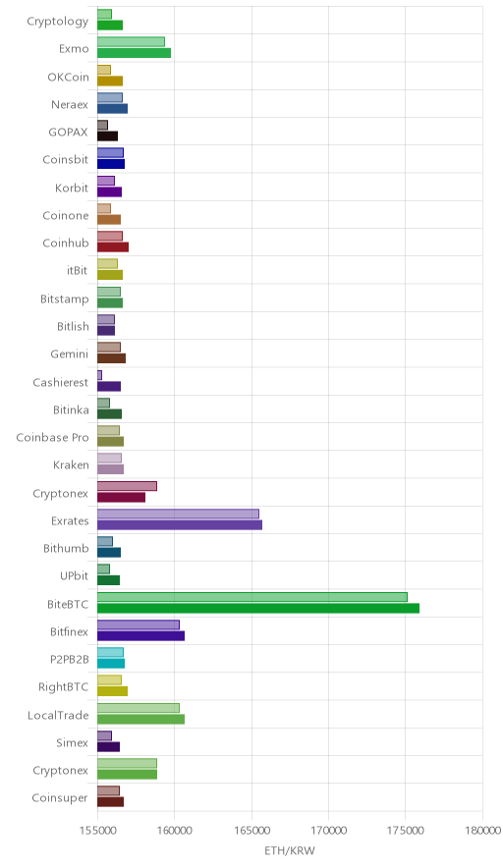The width and height of the screenshot is (503, 868).
Task: Select the Bithumb label on axis
Action: point(66,549)
